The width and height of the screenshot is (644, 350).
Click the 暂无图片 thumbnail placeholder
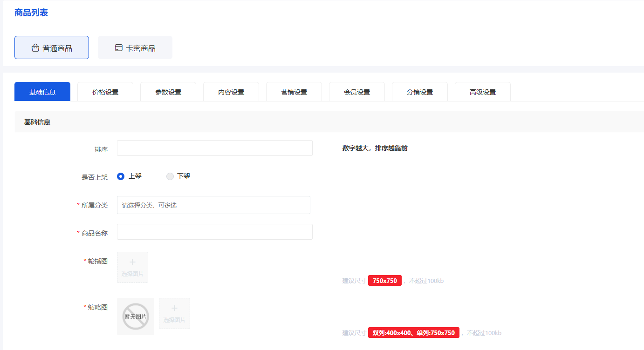coord(136,316)
